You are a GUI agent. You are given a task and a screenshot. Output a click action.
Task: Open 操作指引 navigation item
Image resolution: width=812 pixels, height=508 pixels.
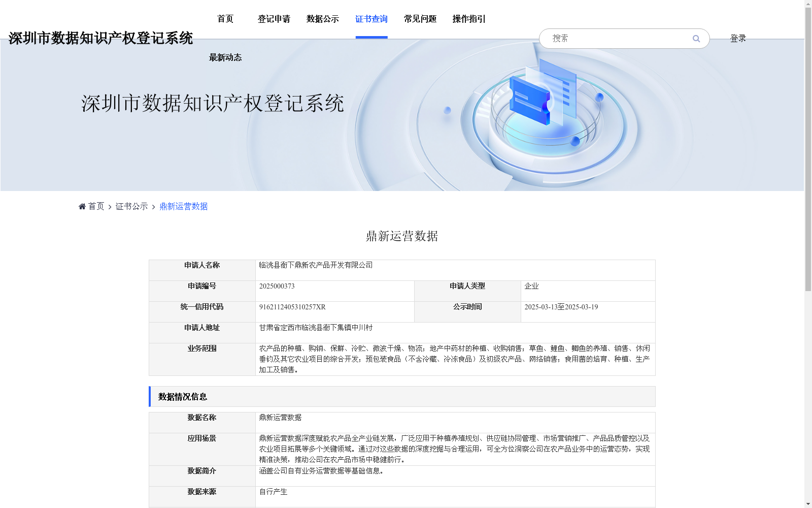(469, 19)
